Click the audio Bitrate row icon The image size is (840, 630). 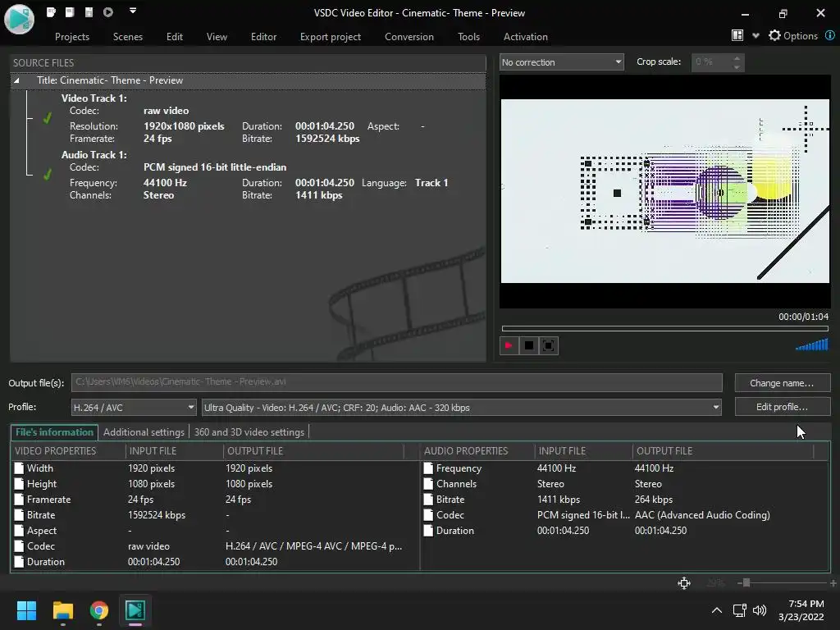click(x=428, y=499)
